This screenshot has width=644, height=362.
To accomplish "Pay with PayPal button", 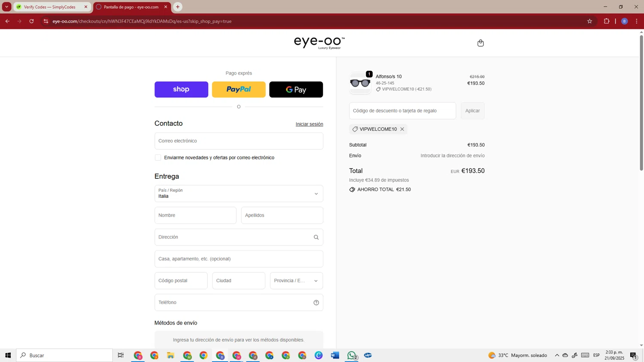I will pos(239,89).
